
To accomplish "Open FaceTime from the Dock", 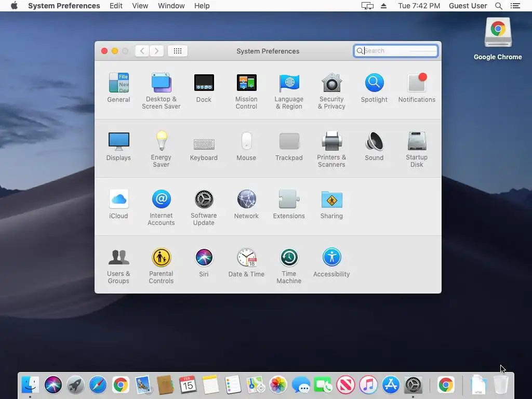I will click(x=323, y=385).
